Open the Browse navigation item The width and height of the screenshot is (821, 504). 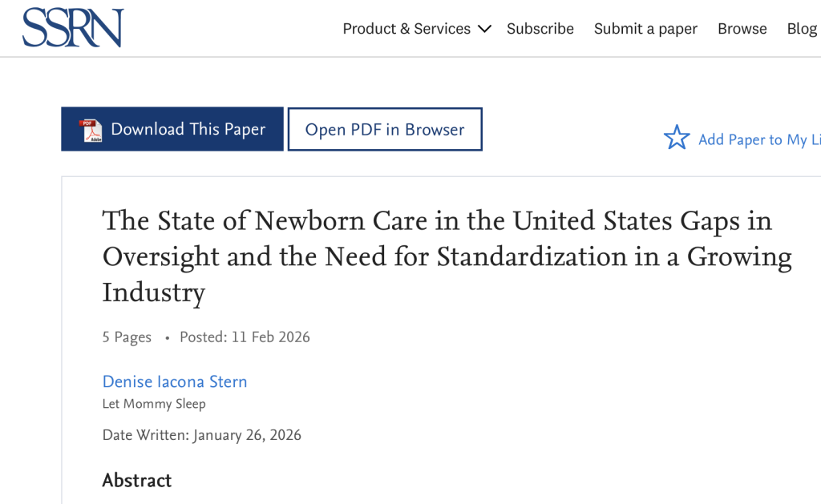(x=742, y=29)
